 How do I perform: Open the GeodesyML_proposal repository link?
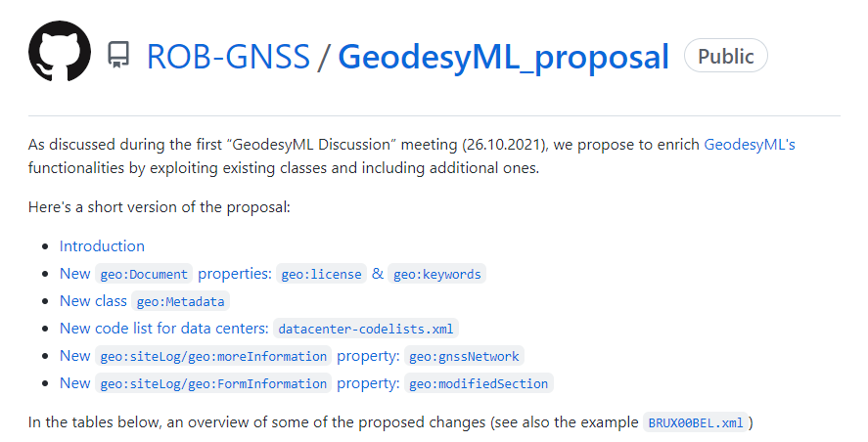point(503,56)
